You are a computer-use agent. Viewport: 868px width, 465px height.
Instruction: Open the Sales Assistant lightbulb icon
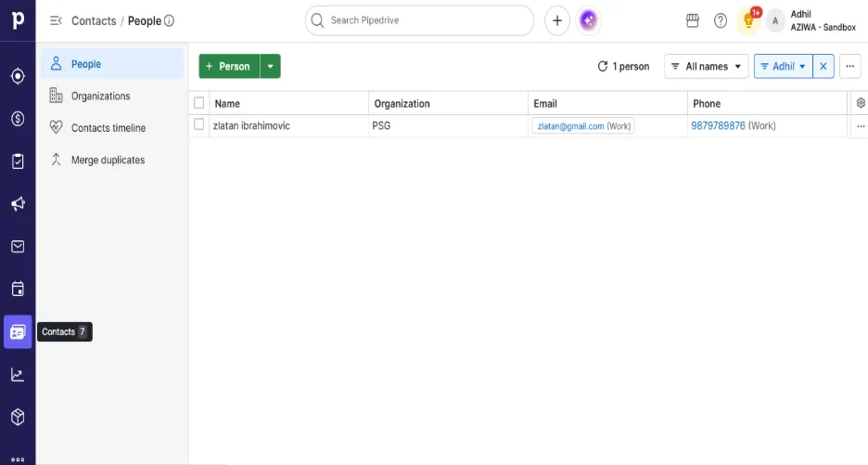pos(748,21)
